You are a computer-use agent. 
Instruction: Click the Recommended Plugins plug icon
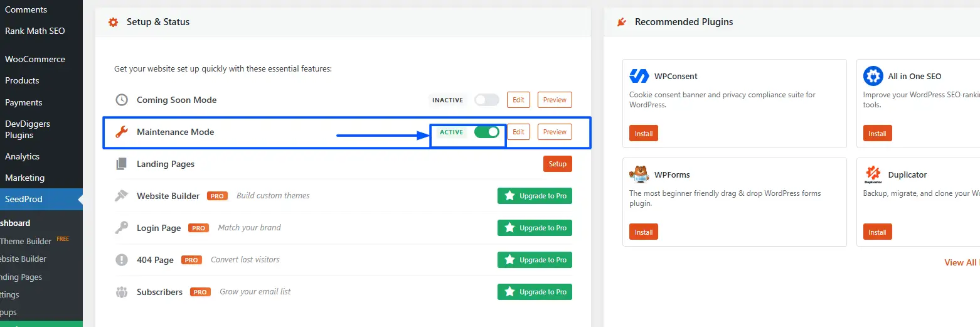click(621, 22)
